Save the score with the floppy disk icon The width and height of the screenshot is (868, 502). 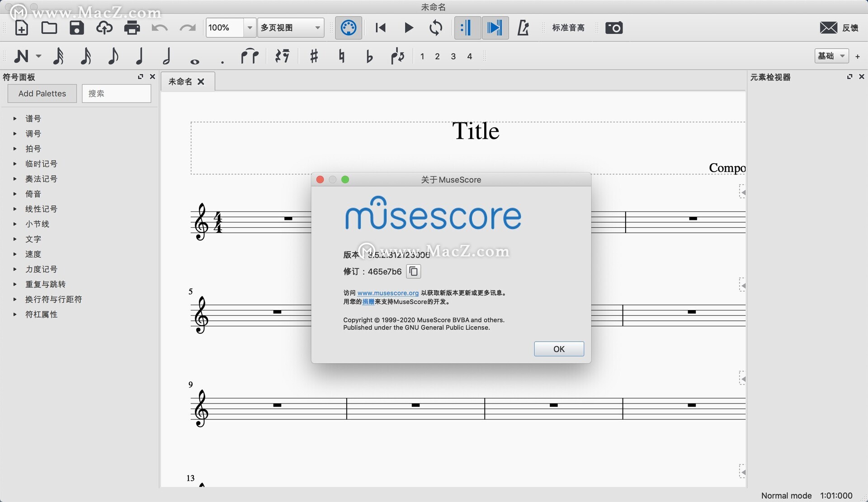[76, 28]
